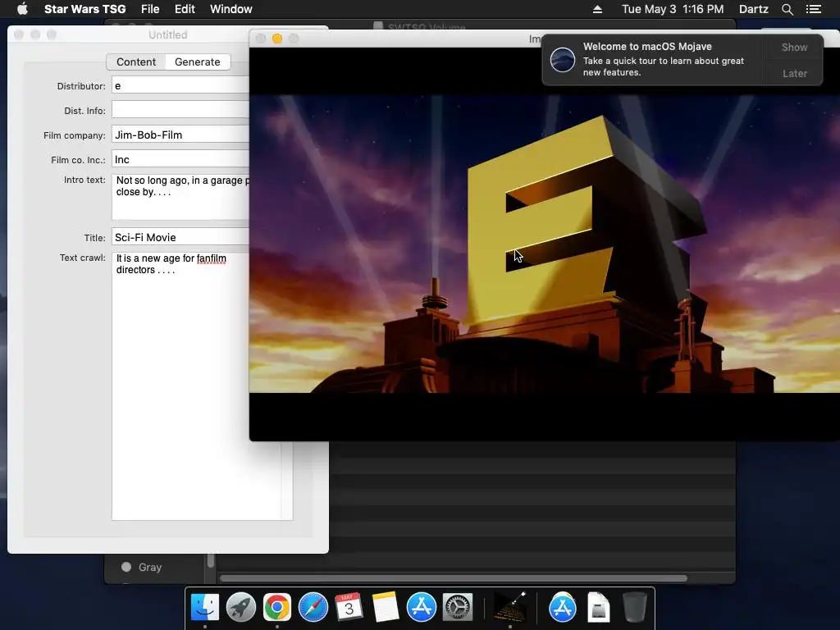Open Spotlight search magnifier

(787, 9)
